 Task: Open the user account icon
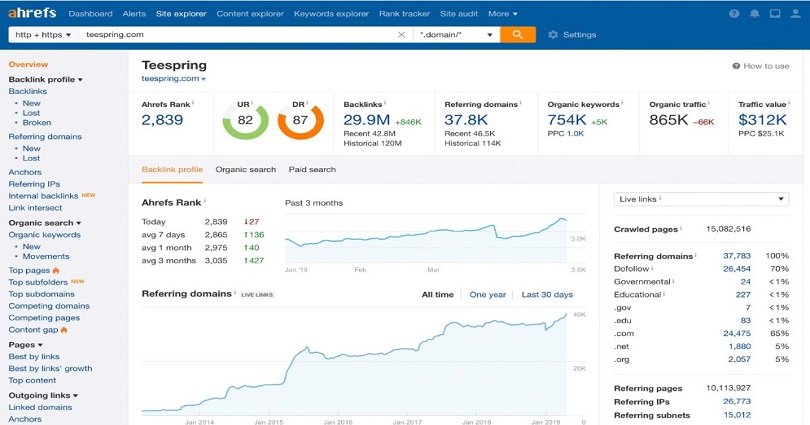click(x=796, y=14)
